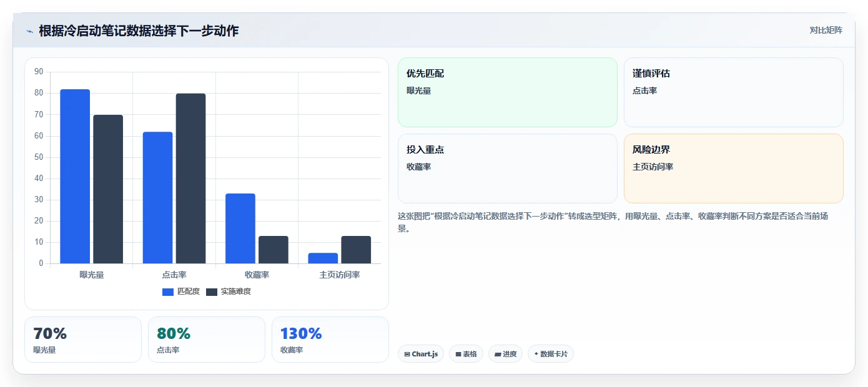Viewport: 868px width, 387px height.
Task: Click the icon in the Chart.js chip
Action: pyautogui.click(x=407, y=354)
